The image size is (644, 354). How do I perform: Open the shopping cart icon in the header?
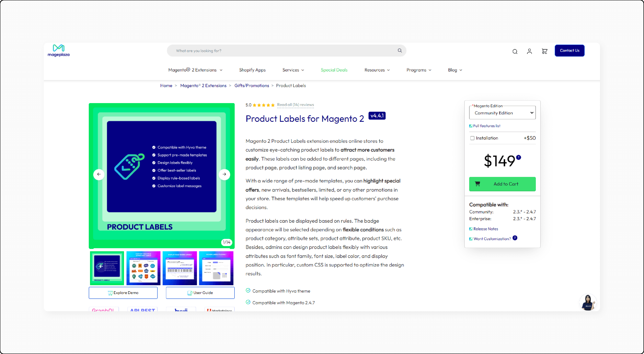coord(544,51)
